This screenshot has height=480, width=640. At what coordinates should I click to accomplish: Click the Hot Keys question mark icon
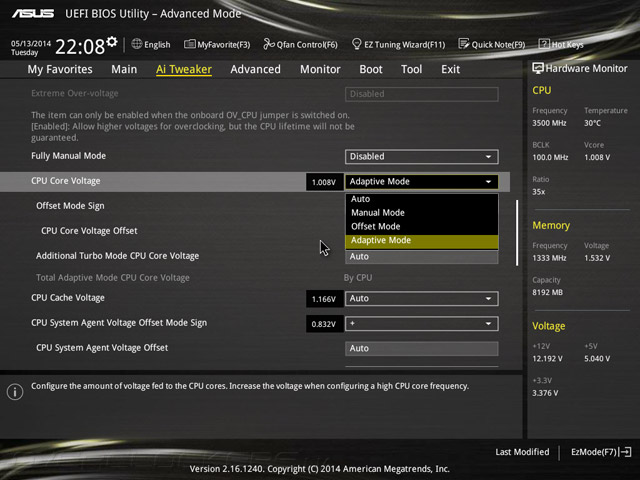coord(544,44)
